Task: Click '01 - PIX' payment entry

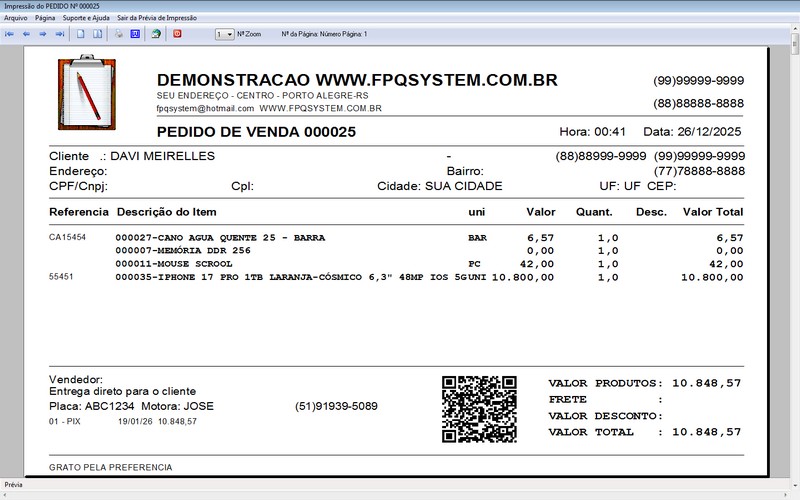Action: [65, 421]
